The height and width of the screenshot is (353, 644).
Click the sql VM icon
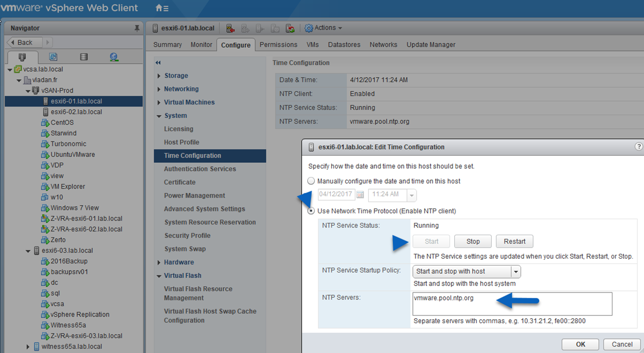click(45, 294)
